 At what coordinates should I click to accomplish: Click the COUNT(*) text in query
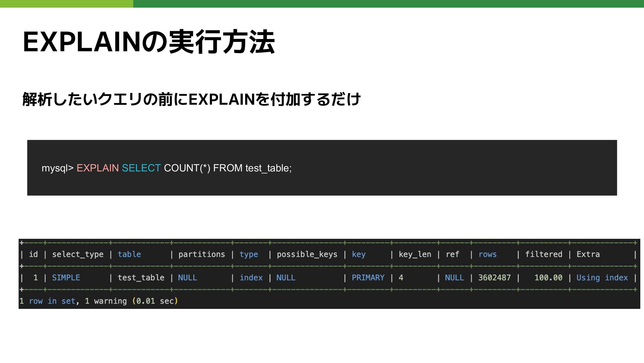[187, 168]
